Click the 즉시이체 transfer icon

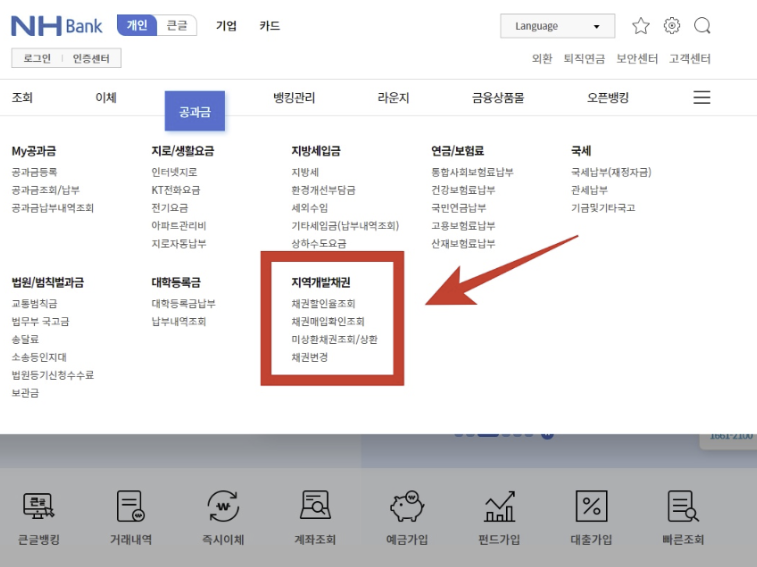point(223,506)
